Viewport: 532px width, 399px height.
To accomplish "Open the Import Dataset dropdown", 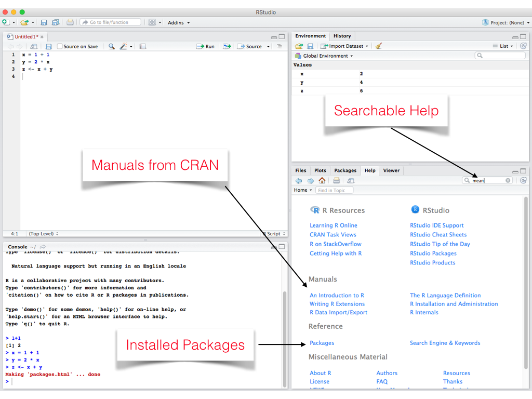I will [344, 46].
